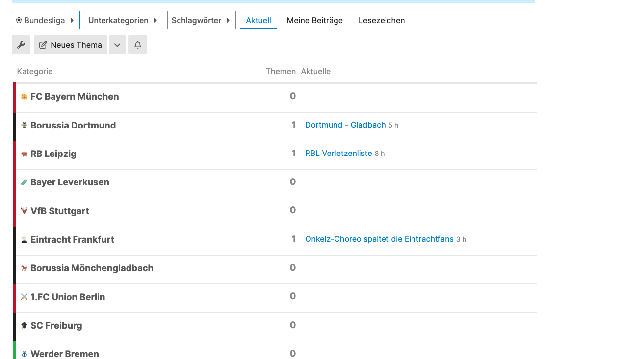Click the FC Bayern München category emoji icon
Screen dimensions: 644x359
tap(24, 97)
